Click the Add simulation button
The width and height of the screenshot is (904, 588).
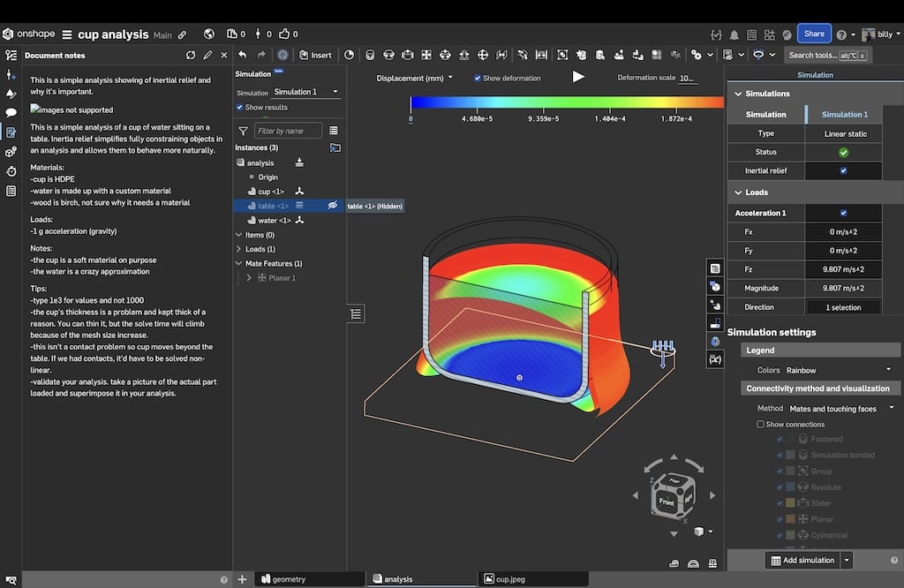click(803, 561)
